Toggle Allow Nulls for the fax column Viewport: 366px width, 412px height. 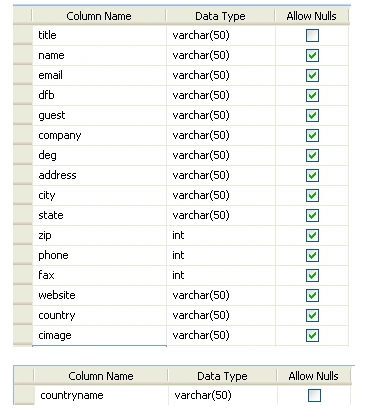click(x=312, y=275)
